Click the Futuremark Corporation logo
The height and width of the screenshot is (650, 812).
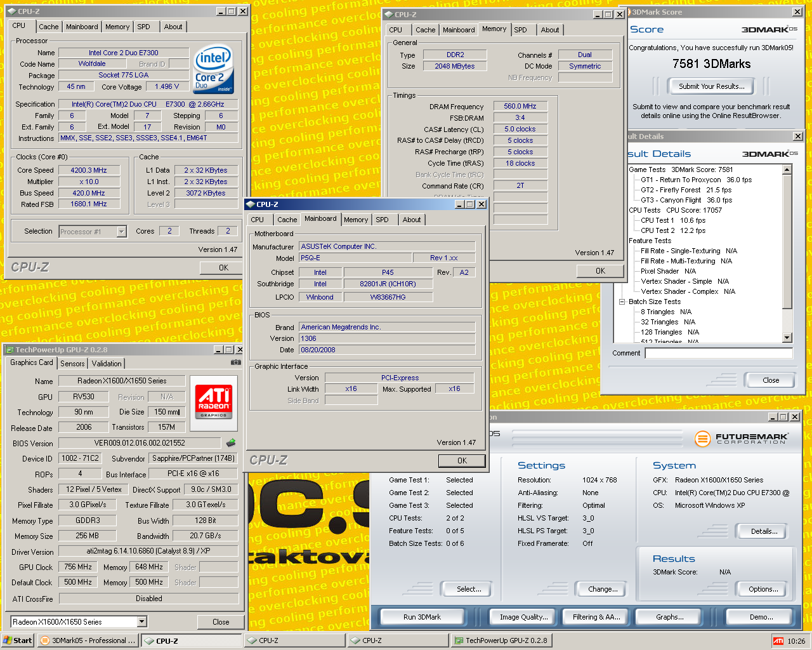(x=742, y=439)
